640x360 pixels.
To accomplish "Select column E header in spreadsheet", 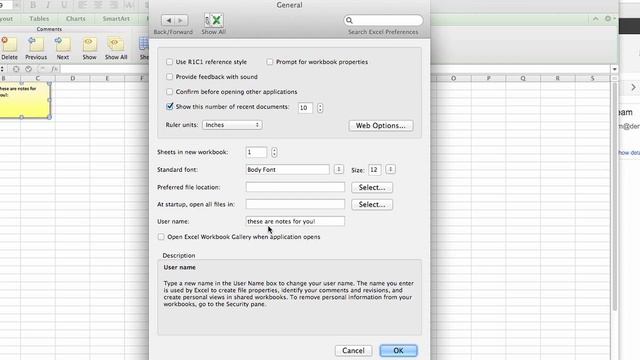I will (x=107, y=78).
